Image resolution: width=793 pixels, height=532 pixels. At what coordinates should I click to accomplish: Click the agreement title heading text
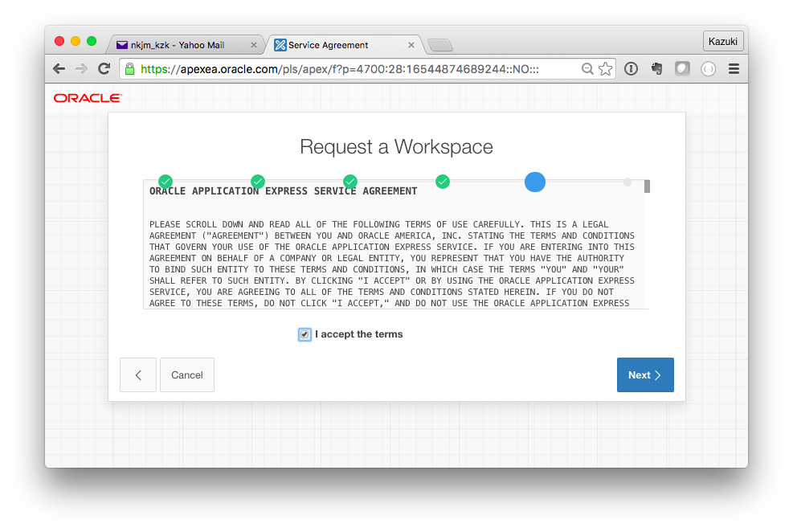click(x=283, y=191)
